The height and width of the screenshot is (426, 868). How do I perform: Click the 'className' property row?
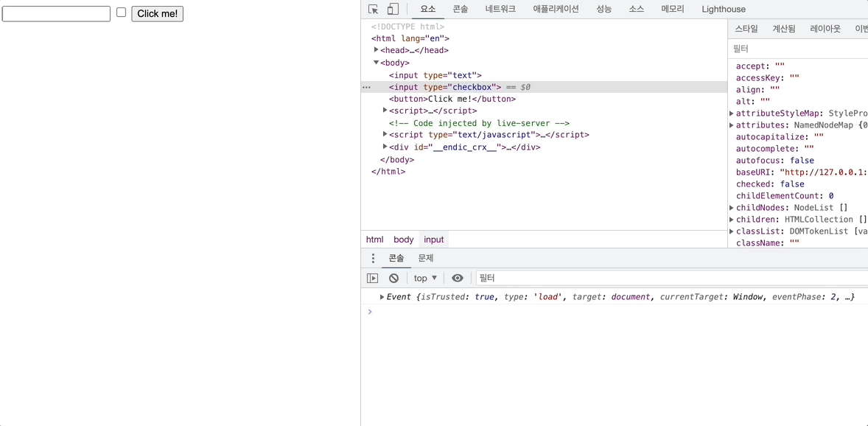coord(768,242)
